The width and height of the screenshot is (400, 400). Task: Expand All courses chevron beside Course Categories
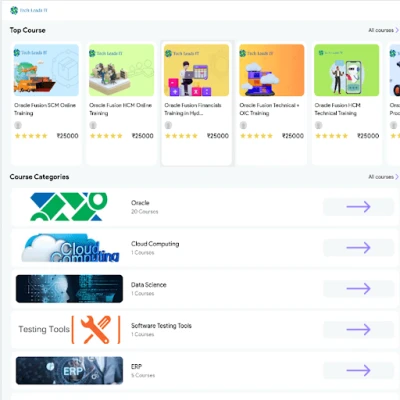pyautogui.click(x=397, y=177)
